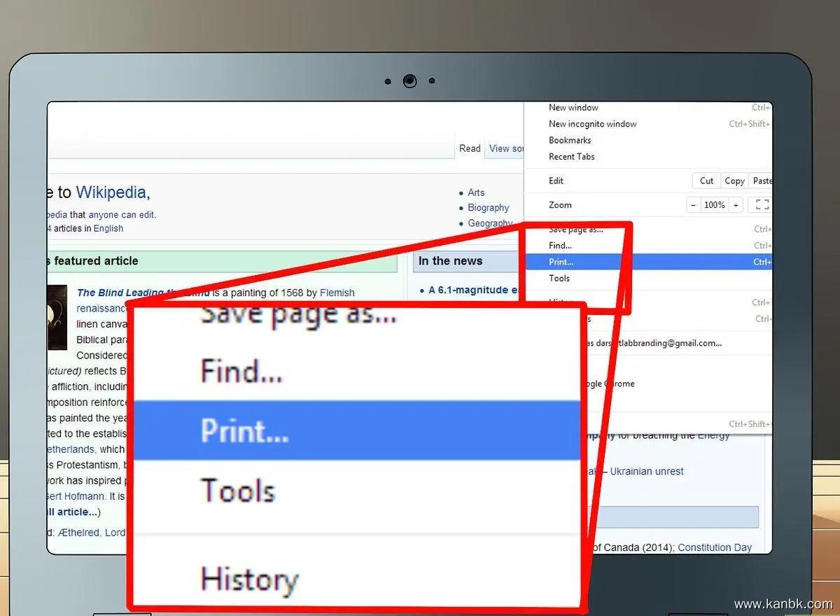Click the Wikipedia link in welcome heading
Screen dimensions: 840x616
pos(111,192)
